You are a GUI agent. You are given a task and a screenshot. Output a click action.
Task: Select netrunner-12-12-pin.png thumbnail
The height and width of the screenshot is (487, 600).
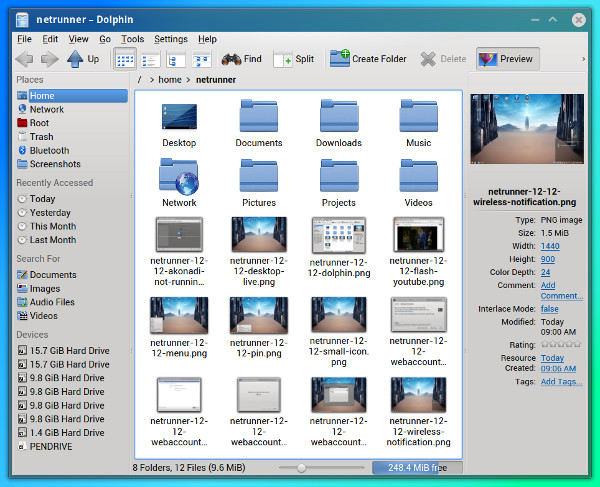pyautogui.click(x=259, y=315)
